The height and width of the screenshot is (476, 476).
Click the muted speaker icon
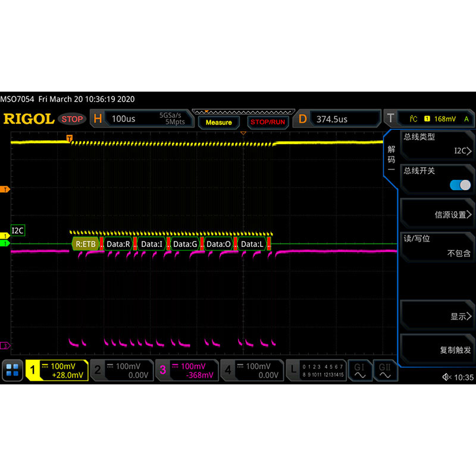[447, 377]
